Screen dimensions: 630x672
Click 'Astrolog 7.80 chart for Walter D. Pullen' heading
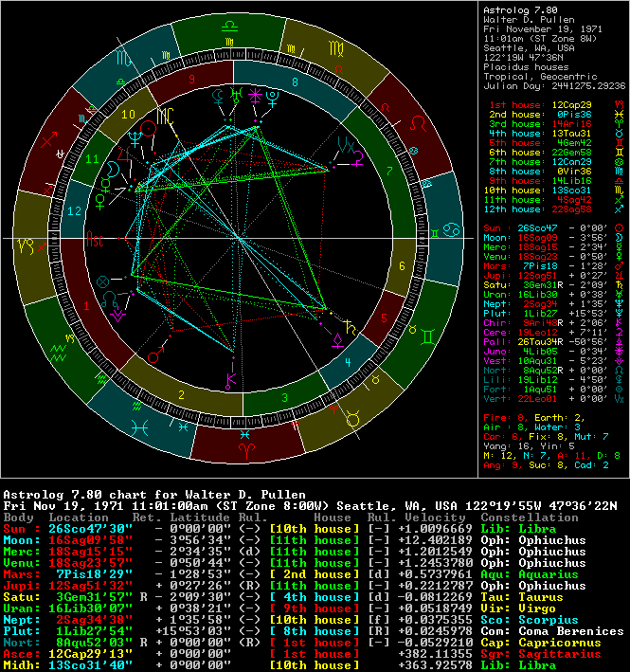pyautogui.click(x=154, y=495)
